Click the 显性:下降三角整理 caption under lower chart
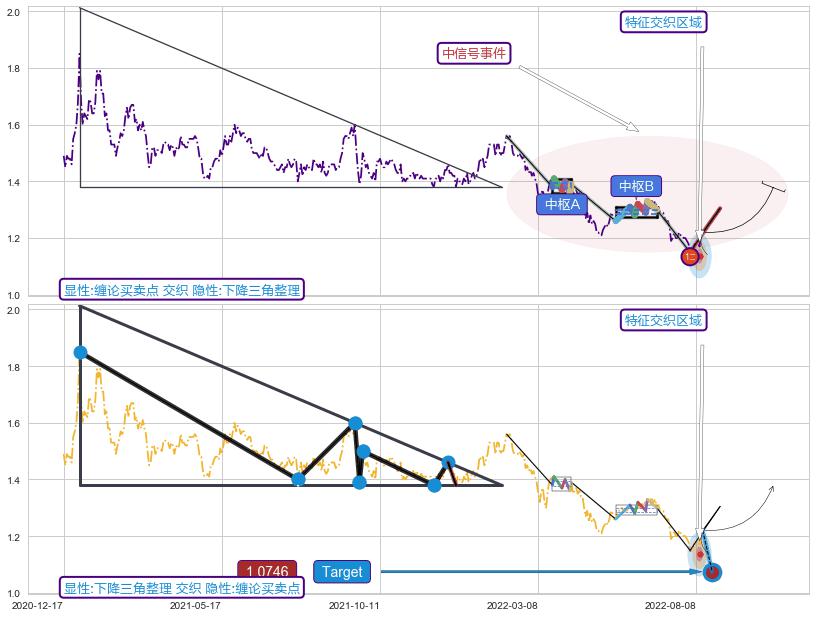This screenshot has width=816, height=617. tap(182, 588)
